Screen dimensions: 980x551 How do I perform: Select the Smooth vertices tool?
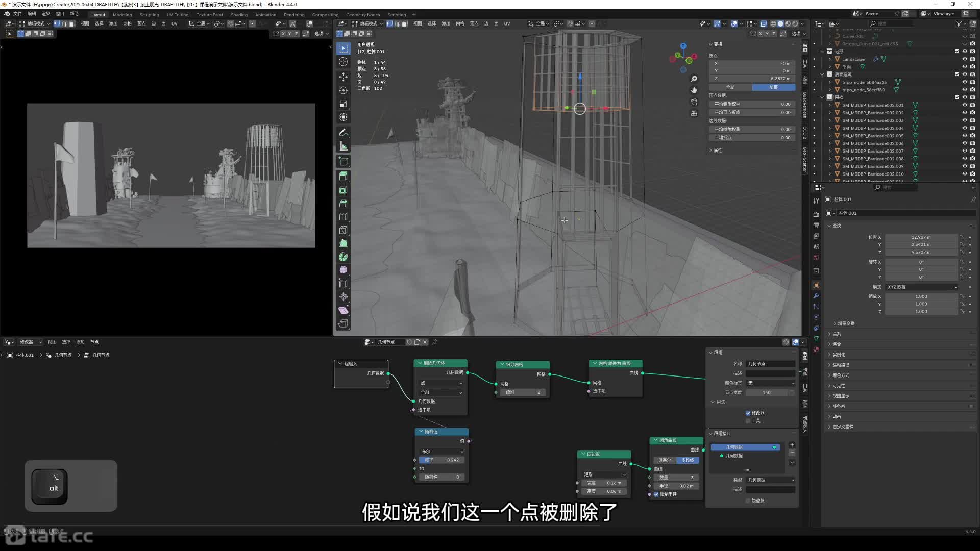tap(344, 270)
